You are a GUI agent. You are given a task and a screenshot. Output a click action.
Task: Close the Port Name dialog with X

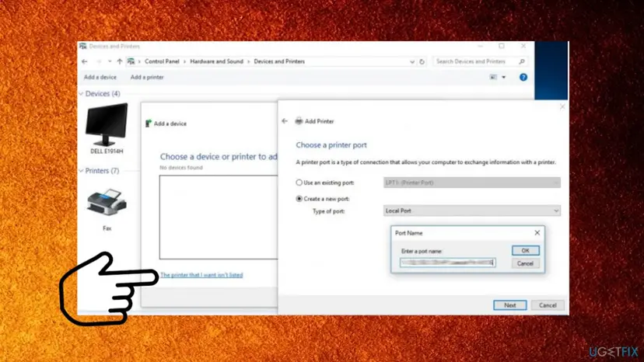tap(537, 233)
